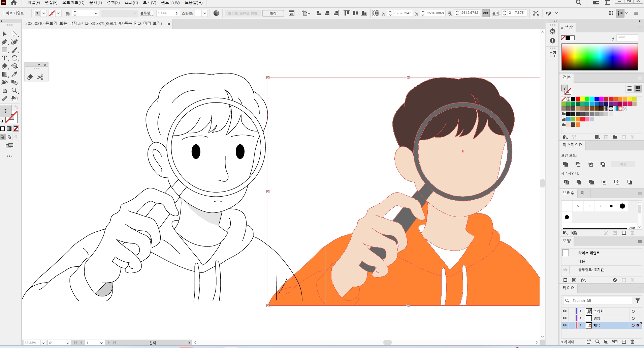Viewport: 644px width, 348px height.
Task: Toggle opacity visibility eye in Appearance panel
Action: (565, 270)
